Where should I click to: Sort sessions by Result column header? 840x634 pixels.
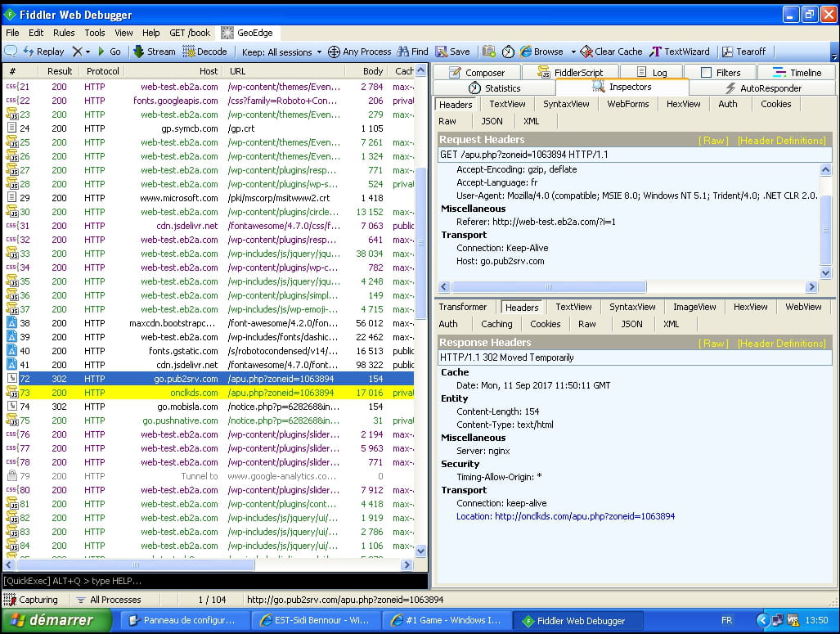[60, 70]
